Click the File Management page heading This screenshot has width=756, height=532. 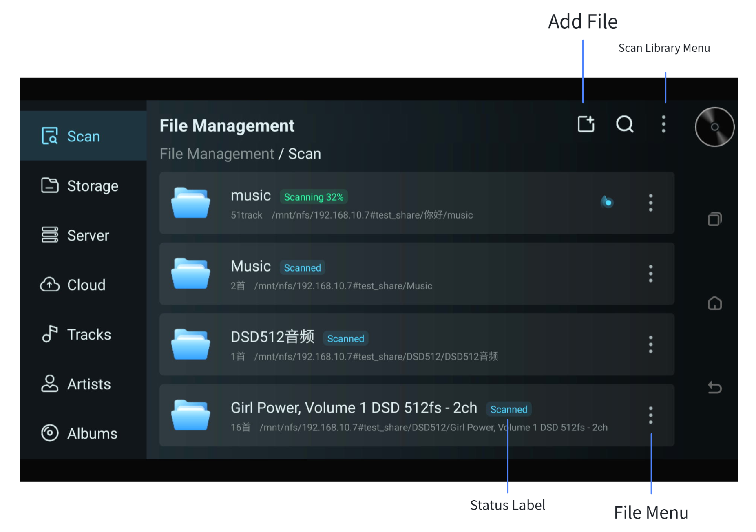[227, 126]
